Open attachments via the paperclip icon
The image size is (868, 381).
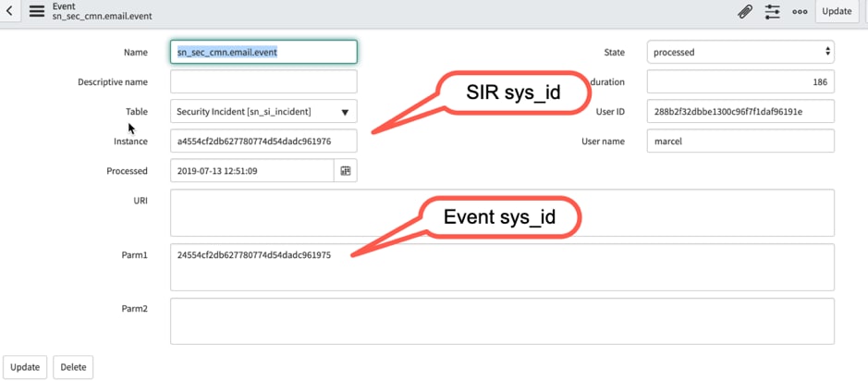(746, 12)
